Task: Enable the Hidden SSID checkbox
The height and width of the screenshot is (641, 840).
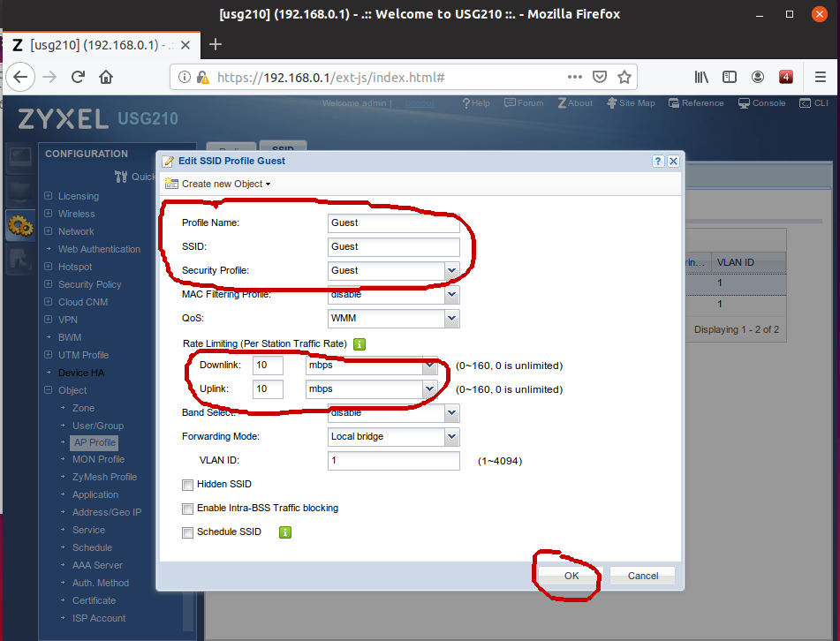Action: point(187,486)
